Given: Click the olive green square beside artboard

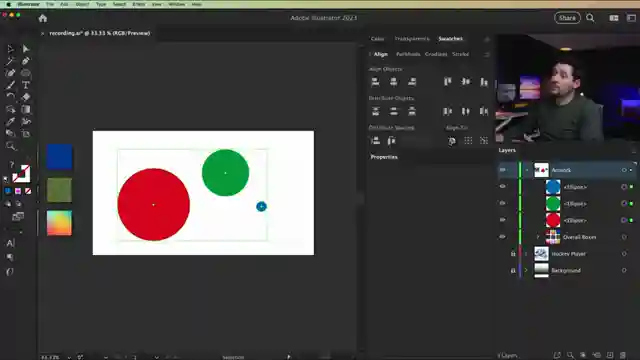Looking at the screenshot, I should tap(59, 190).
